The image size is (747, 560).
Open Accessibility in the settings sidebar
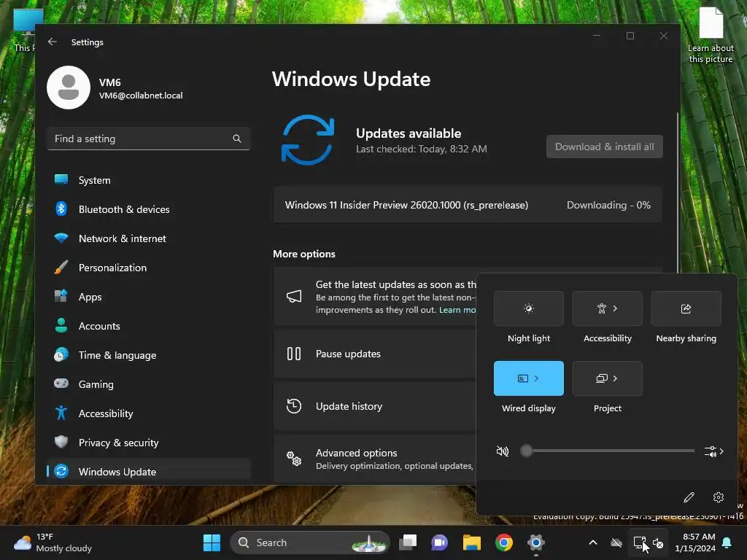click(x=149, y=414)
